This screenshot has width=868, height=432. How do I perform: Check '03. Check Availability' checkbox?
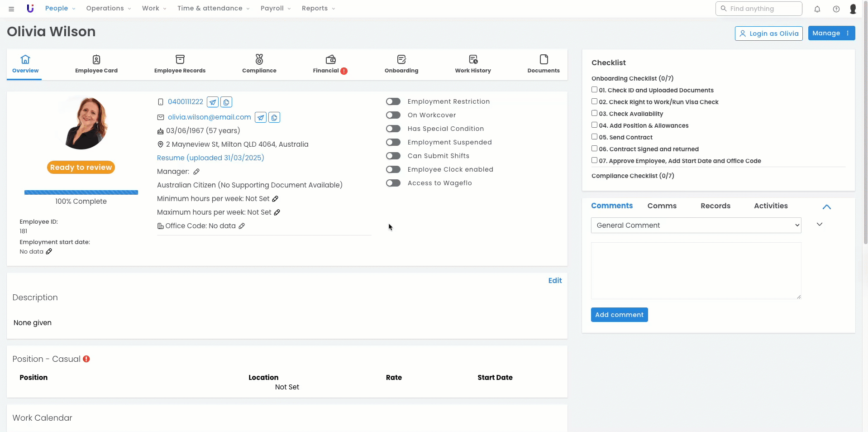point(594,113)
